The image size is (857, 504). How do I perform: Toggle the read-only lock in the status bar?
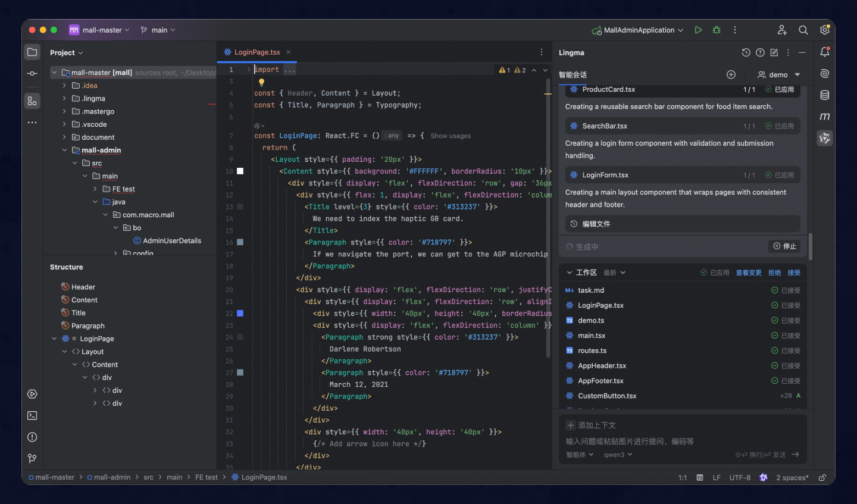(x=822, y=477)
